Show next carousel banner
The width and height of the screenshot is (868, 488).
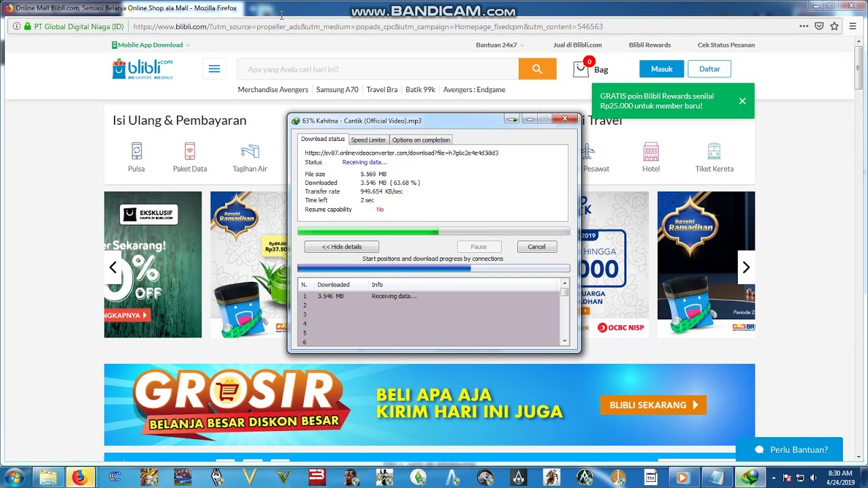pyautogui.click(x=746, y=268)
